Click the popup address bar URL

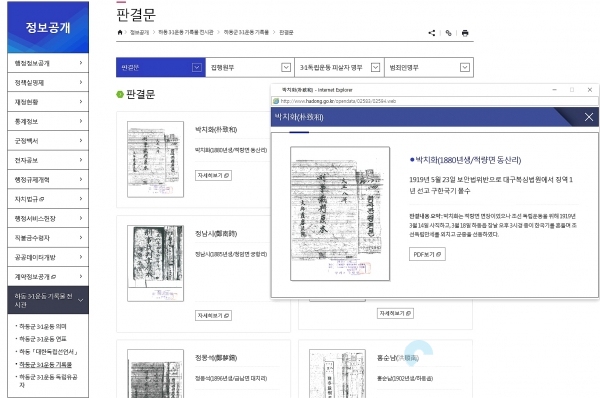tap(338, 101)
